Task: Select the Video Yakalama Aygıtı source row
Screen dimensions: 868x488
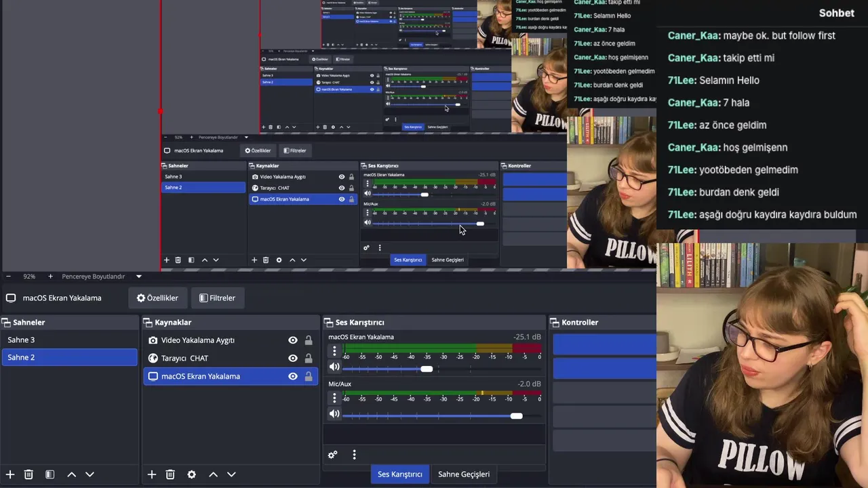Action: [x=231, y=340]
